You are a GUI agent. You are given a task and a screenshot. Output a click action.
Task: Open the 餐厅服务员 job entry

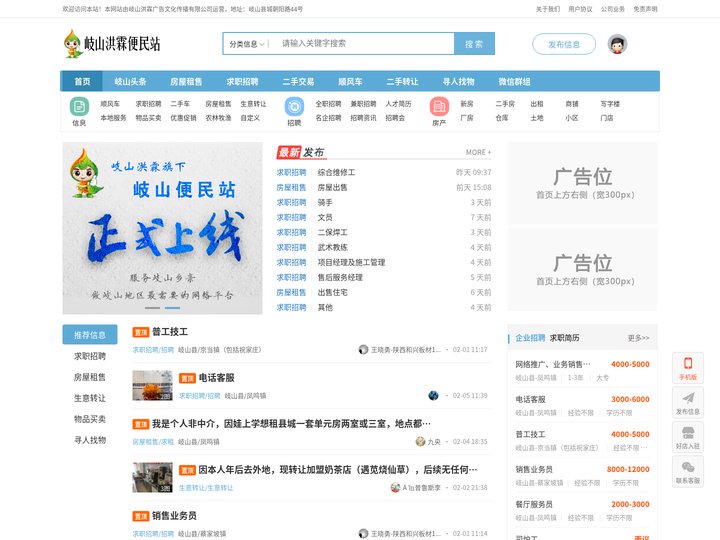(582, 510)
